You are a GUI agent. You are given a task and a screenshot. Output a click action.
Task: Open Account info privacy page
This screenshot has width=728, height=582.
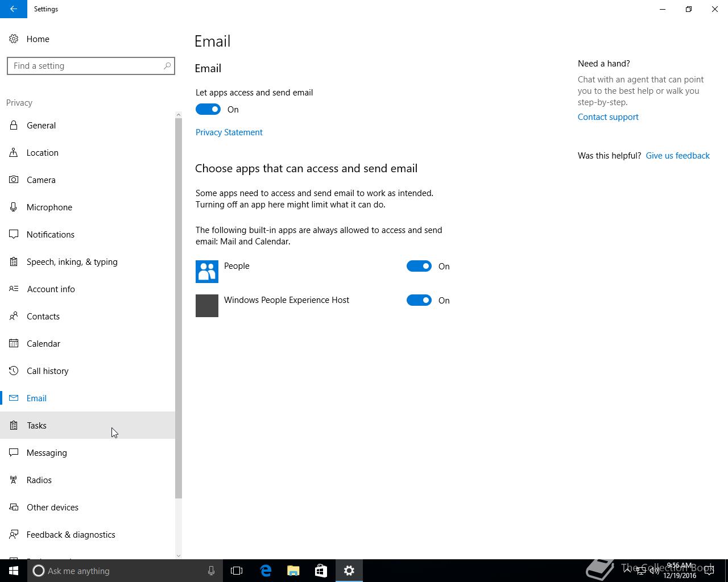[88, 289]
